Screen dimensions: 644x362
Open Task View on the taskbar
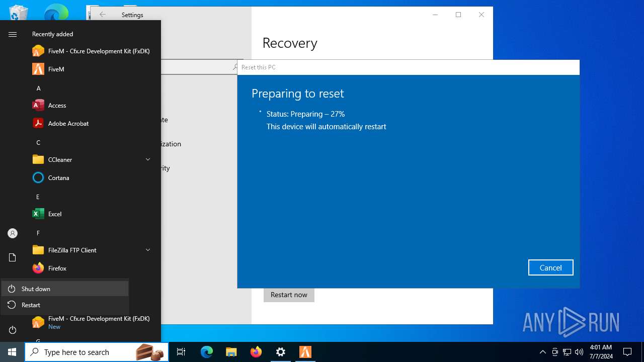pos(181,352)
